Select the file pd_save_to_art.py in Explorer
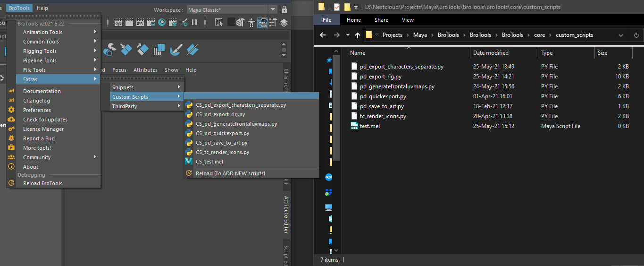 point(382,106)
